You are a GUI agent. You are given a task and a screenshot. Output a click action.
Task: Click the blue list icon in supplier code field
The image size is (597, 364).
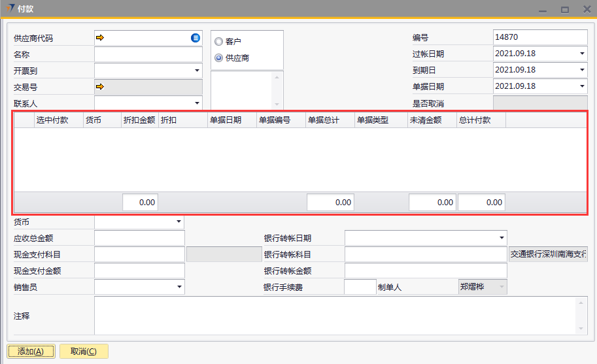pyautogui.click(x=196, y=38)
